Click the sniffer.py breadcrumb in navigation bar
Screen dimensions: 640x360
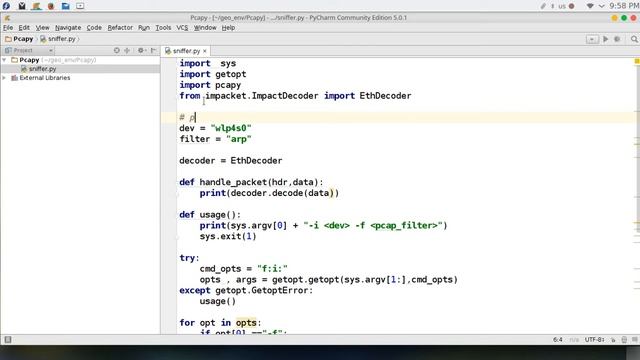click(58, 39)
